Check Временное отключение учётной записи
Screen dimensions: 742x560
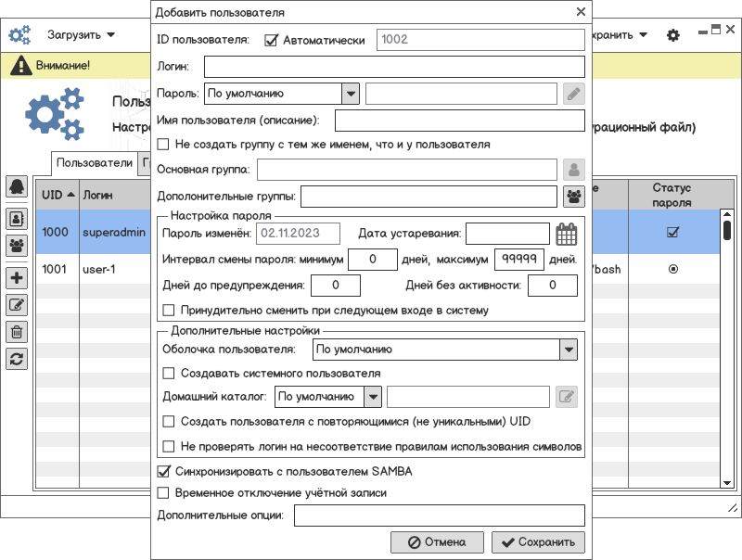click(x=163, y=493)
